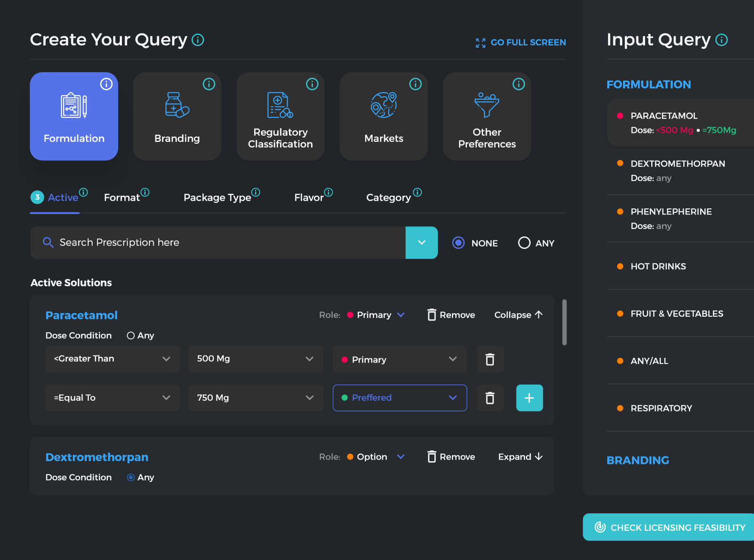Select the Other Preferences filter category

tap(486, 116)
